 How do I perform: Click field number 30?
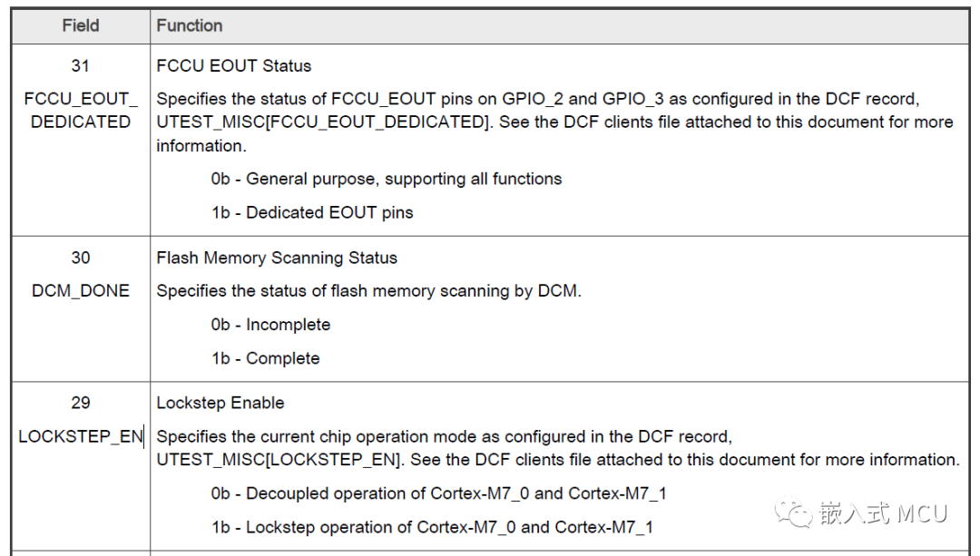(x=80, y=258)
